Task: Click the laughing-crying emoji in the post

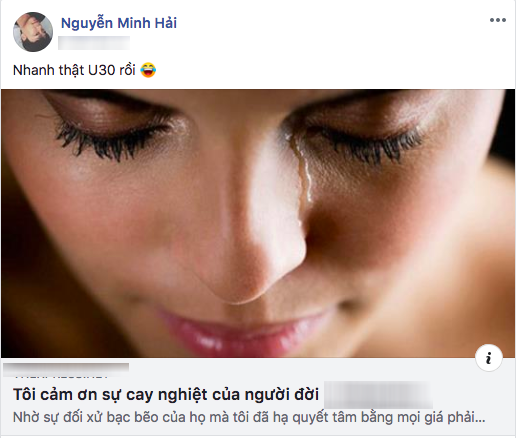Action: point(148,70)
